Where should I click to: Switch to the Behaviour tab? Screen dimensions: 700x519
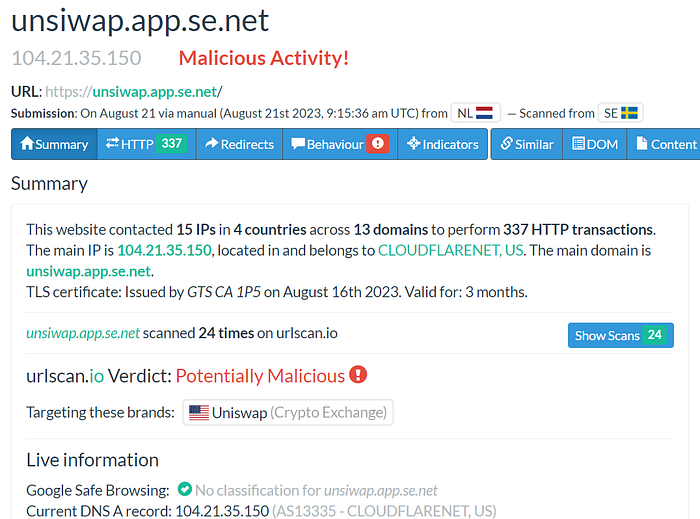(x=340, y=144)
